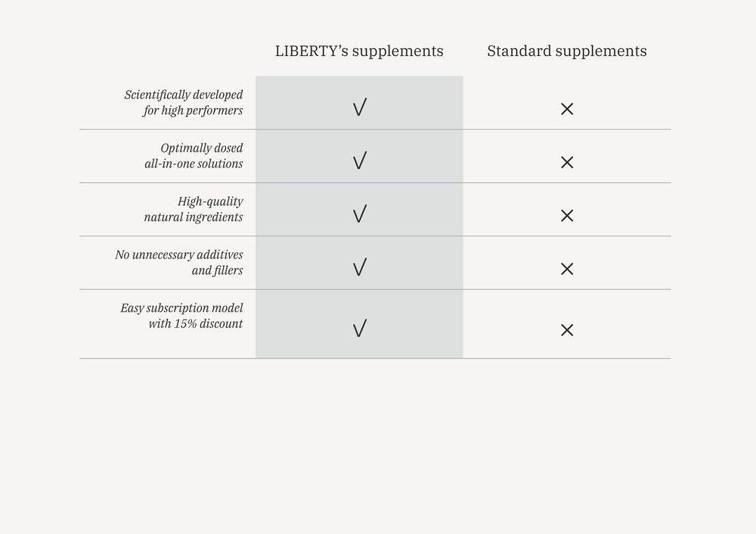Select the 'High-quality' row label text
The height and width of the screenshot is (534, 756).
pyautogui.click(x=210, y=202)
